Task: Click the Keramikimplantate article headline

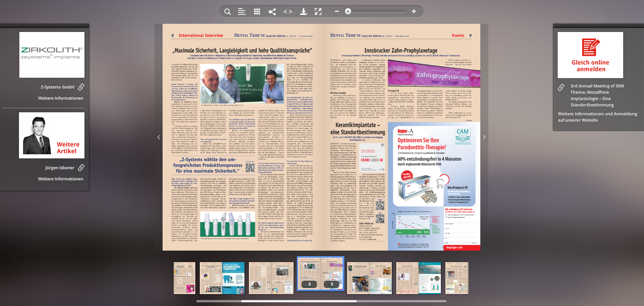Action: (358, 128)
